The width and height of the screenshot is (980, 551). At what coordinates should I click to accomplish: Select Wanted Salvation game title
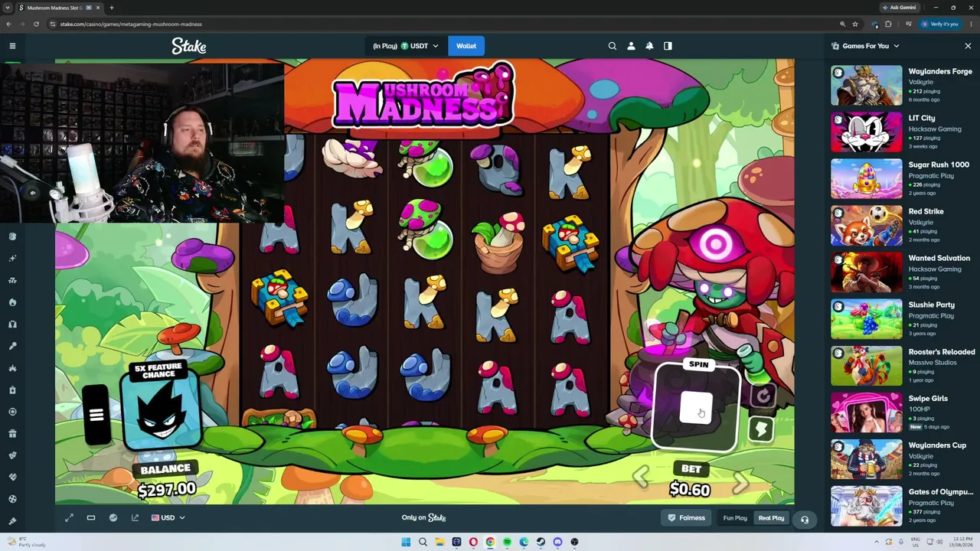[x=939, y=258]
